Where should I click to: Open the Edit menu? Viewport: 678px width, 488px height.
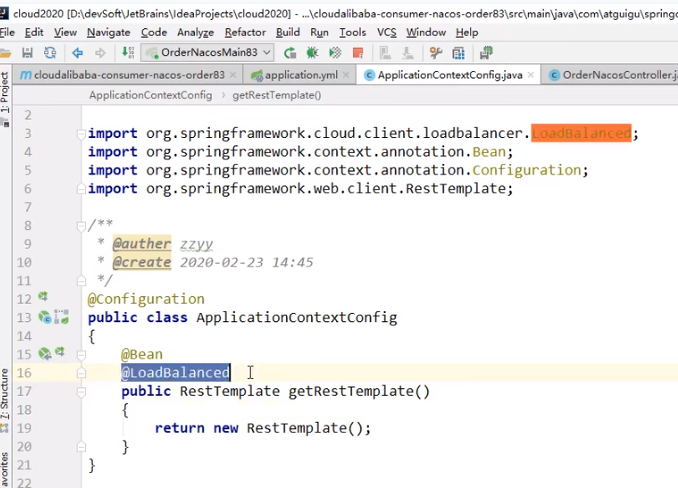[x=34, y=32]
